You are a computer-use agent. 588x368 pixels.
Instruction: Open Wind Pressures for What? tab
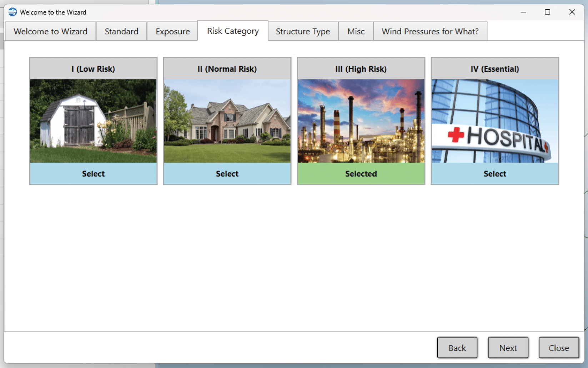430,31
